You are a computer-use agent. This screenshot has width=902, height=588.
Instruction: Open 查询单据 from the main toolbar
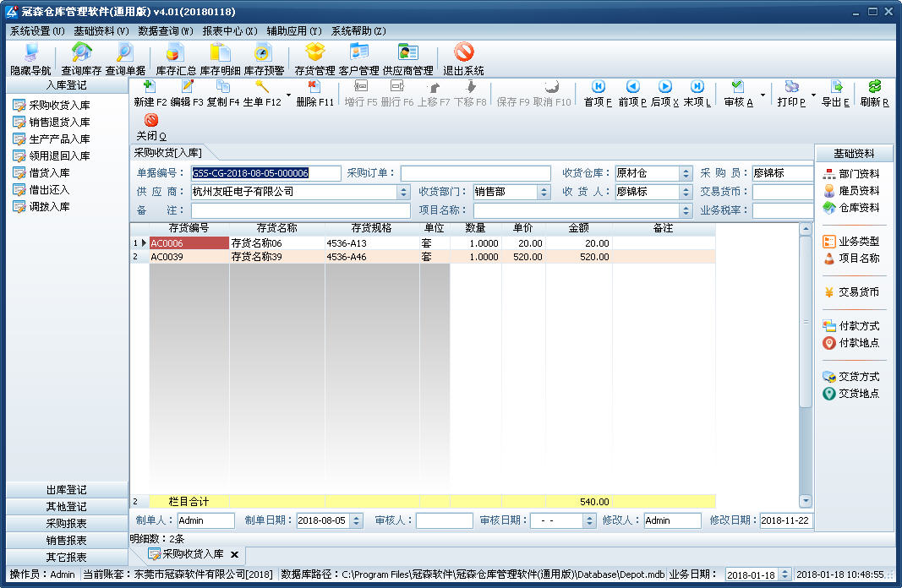pos(125,59)
